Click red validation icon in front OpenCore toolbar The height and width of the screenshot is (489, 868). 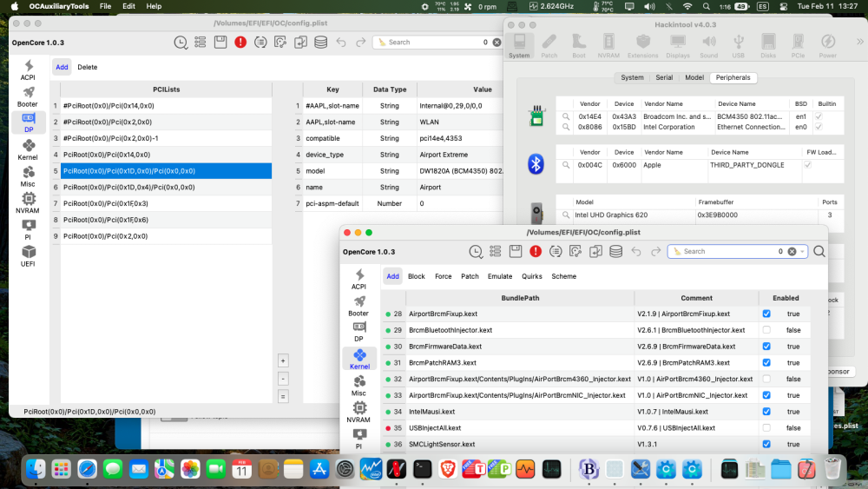(536, 251)
